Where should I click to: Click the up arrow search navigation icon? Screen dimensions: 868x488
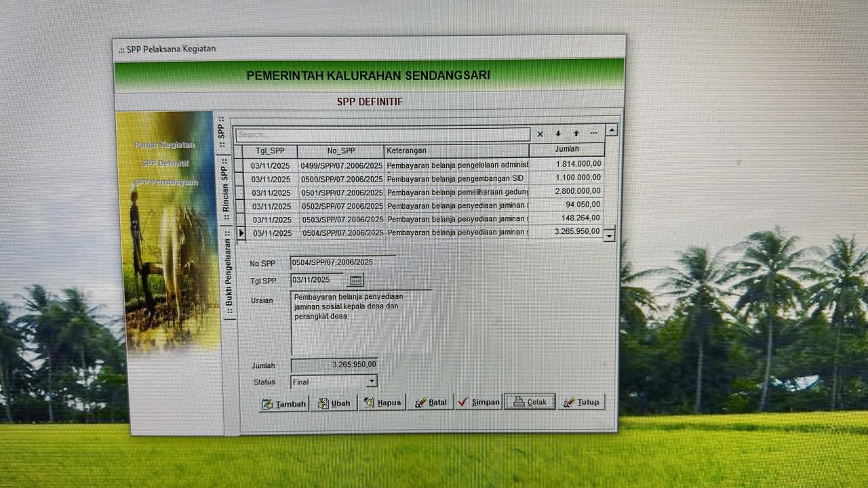click(x=576, y=134)
